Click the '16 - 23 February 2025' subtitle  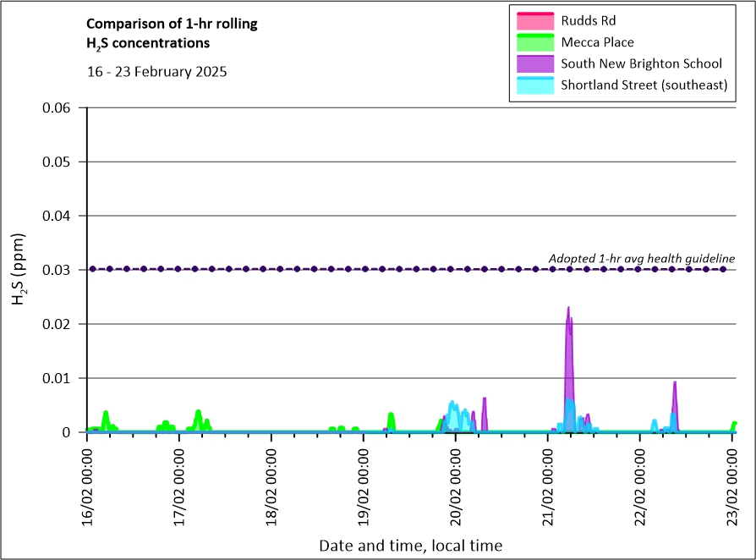[156, 71]
